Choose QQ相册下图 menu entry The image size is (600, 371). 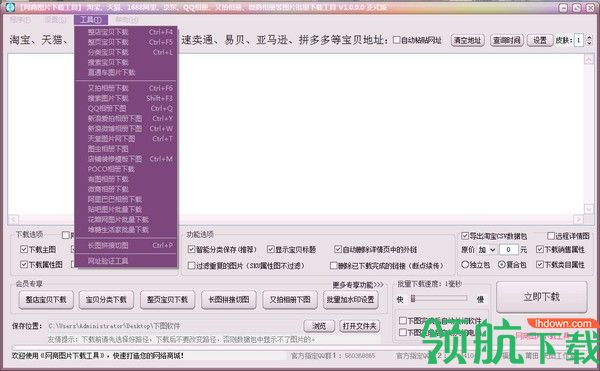pos(126,109)
